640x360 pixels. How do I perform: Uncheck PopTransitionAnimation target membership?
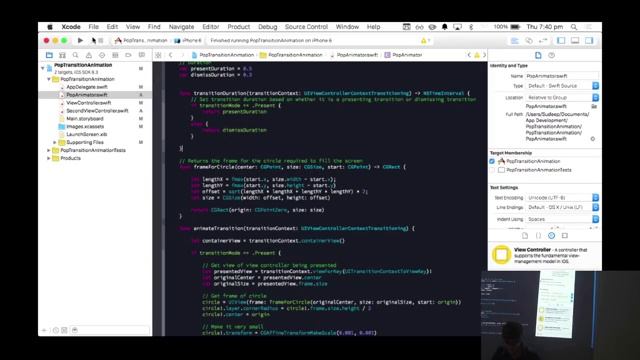492,161
